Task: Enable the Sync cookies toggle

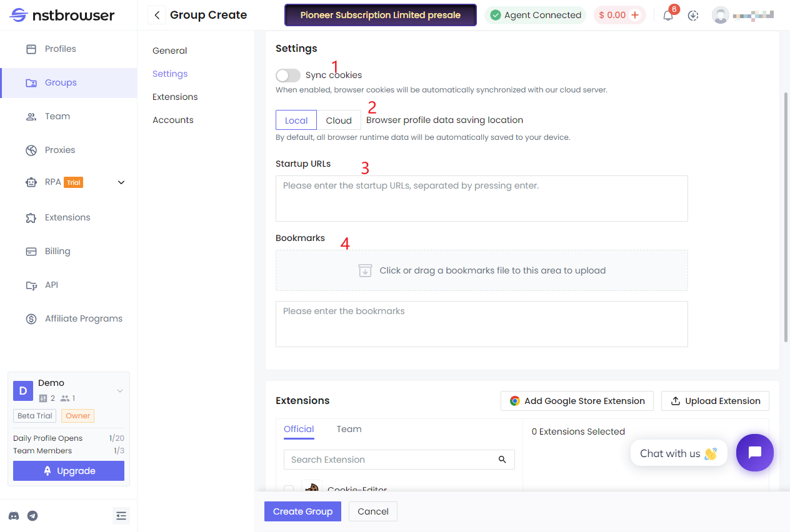Action: coord(287,75)
